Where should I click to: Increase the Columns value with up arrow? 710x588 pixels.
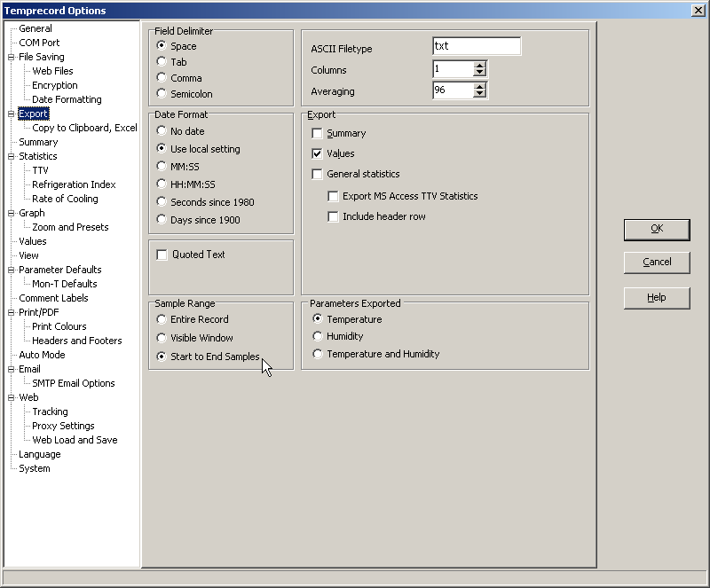click(x=479, y=66)
